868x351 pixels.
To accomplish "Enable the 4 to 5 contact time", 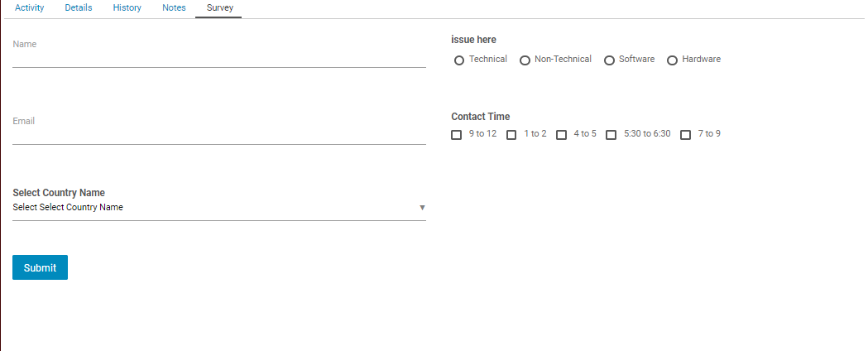I will click(561, 135).
